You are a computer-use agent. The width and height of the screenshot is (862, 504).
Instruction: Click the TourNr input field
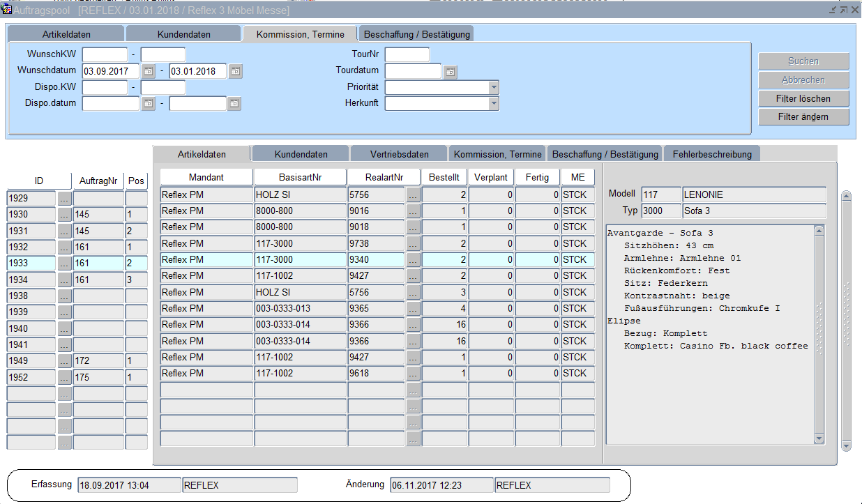click(x=407, y=55)
